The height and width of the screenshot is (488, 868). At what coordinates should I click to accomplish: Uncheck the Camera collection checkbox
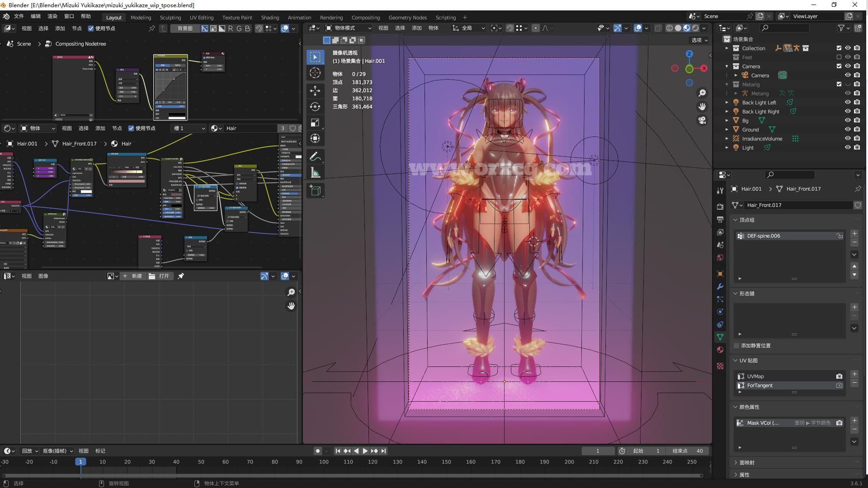point(839,66)
